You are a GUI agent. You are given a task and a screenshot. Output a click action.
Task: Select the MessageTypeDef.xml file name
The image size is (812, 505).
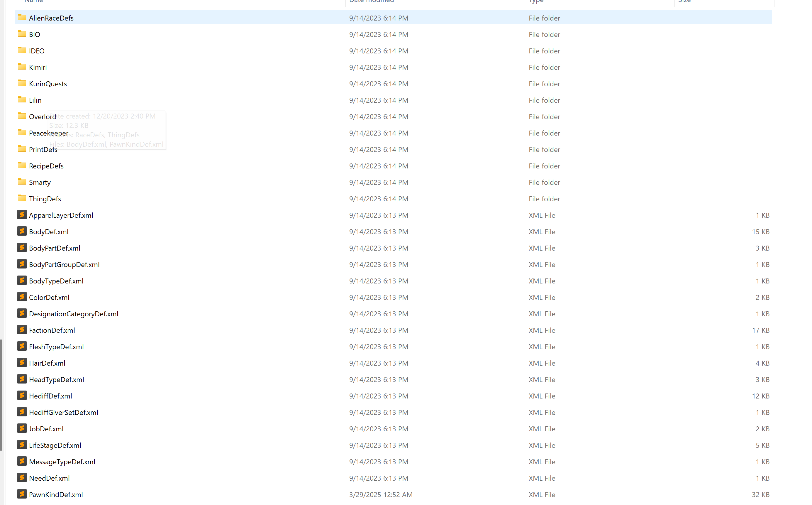62,462
